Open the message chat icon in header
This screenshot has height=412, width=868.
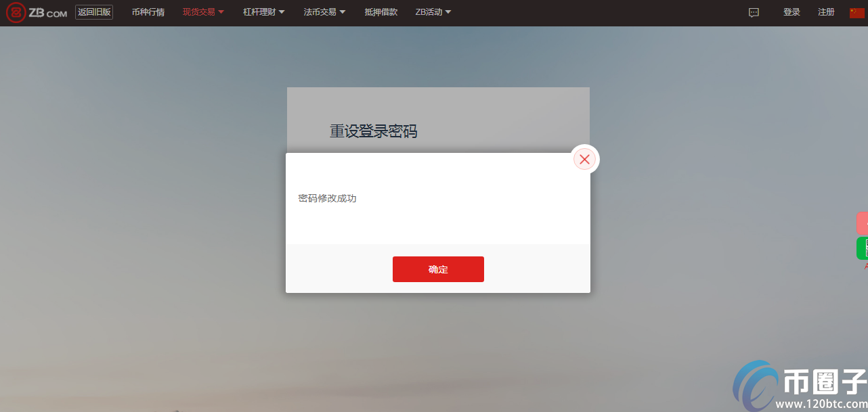pyautogui.click(x=754, y=12)
